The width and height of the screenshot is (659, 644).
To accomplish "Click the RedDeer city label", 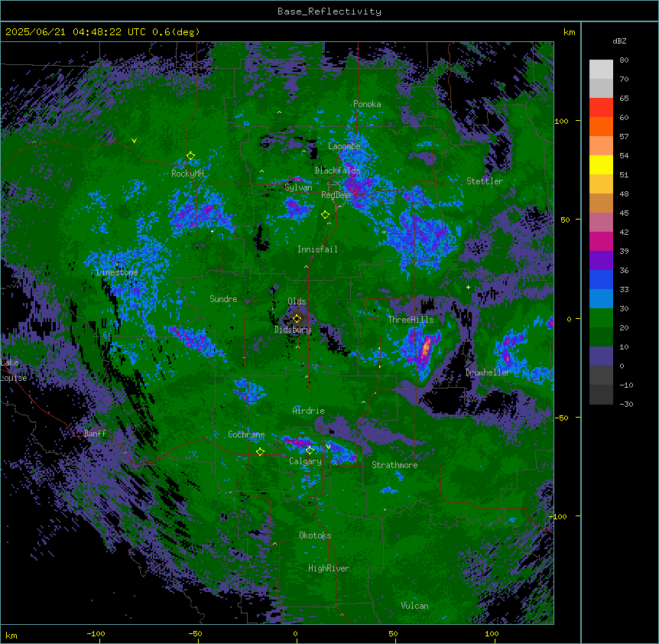I will pos(337,195).
